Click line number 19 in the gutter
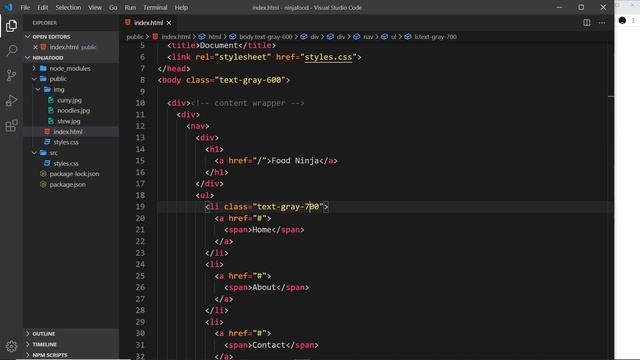The width and height of the screenshot is (640, 360). 140,207
